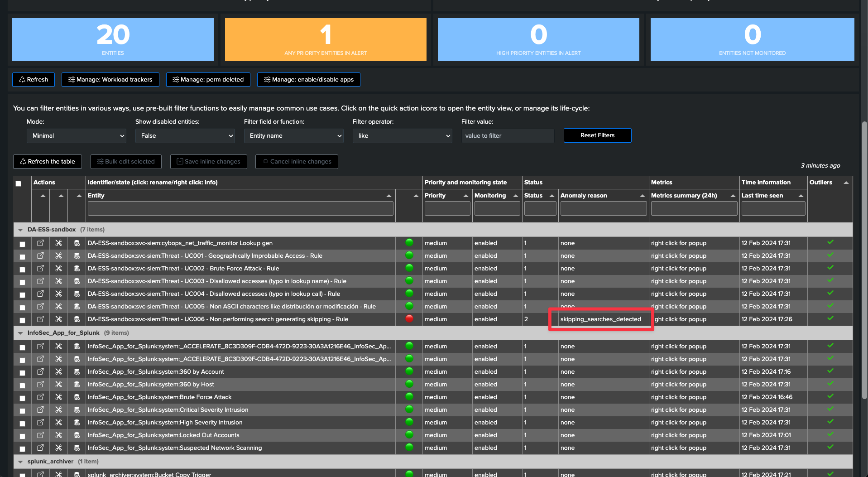This screenshot has height=477, width=868.
Task: Collapse the InfoSec_App_for_Splunk group
Action: (20, 333)
